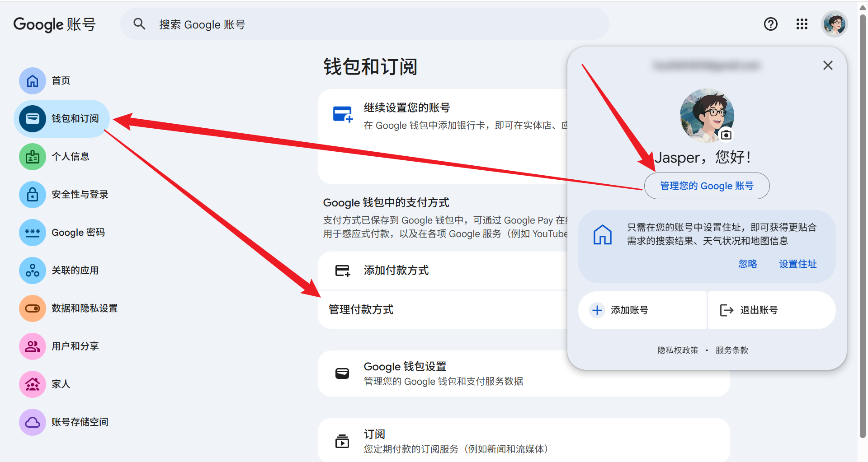Click the 个人信息 ID card icon
868x462 pixels.
(33, 157)
